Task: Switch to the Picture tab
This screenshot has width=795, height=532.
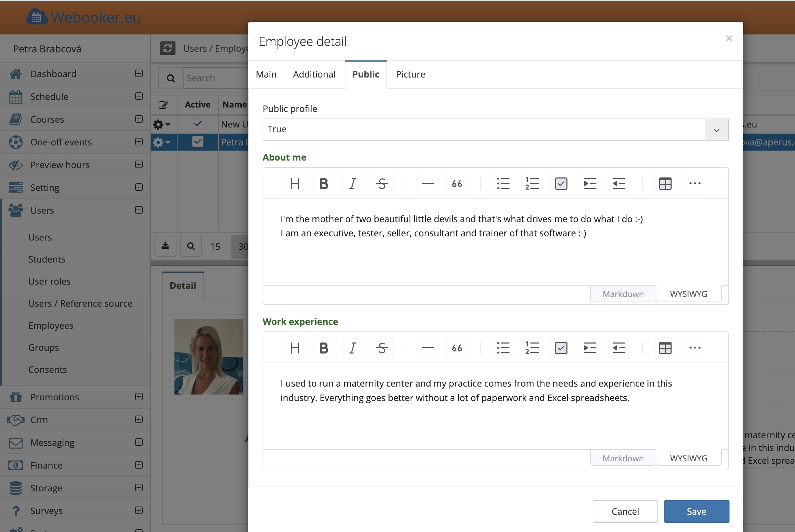Action: tap(410, 74)
